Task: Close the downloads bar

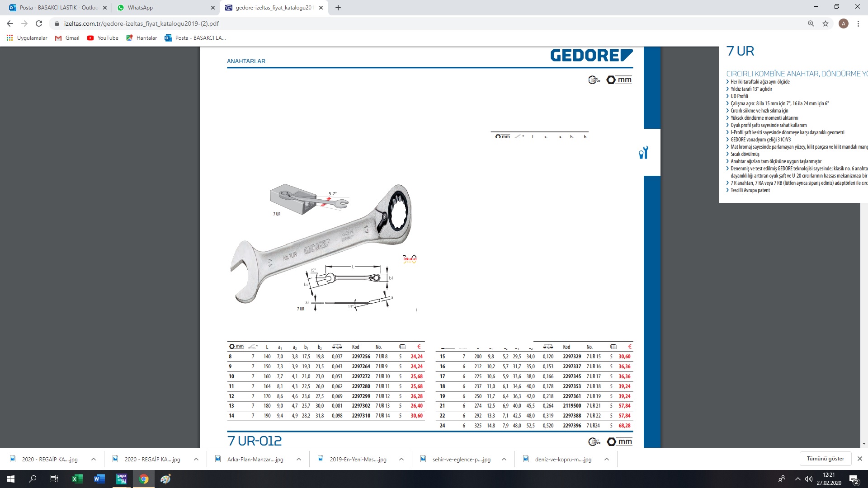Action: [x=859, y=459]
